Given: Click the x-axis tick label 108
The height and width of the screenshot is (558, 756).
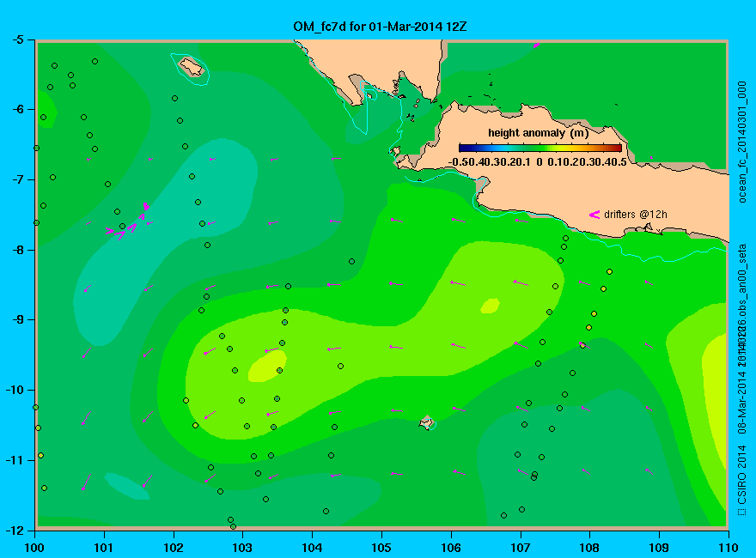Looking at the screenshot, I should 589,548.
